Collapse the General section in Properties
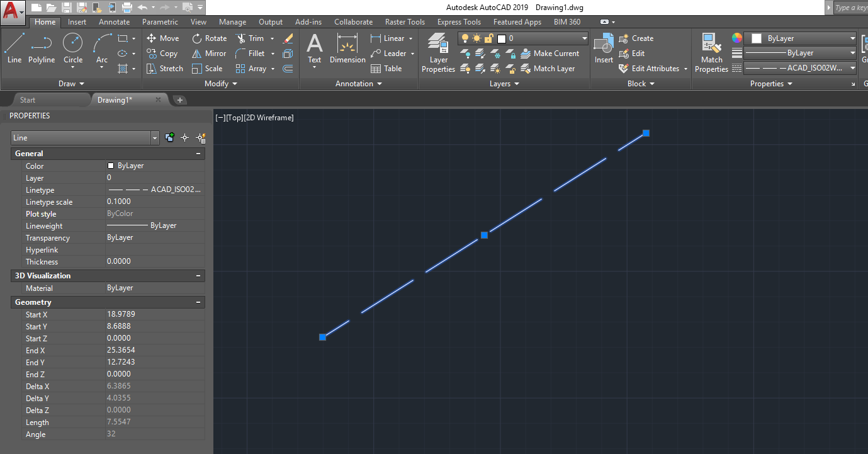This screenshot has height=454, width=868. tap(198, 153)
